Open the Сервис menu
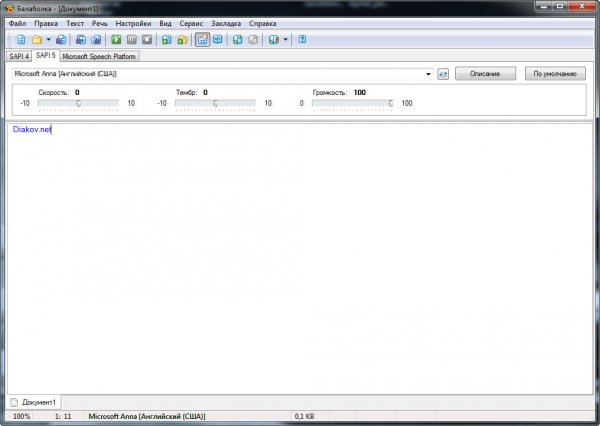The image size is (600, 426). [191, 24]
